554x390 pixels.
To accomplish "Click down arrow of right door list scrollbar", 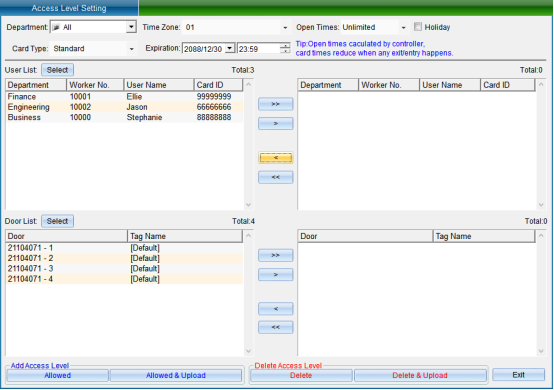I will click(x=541, y=351).
